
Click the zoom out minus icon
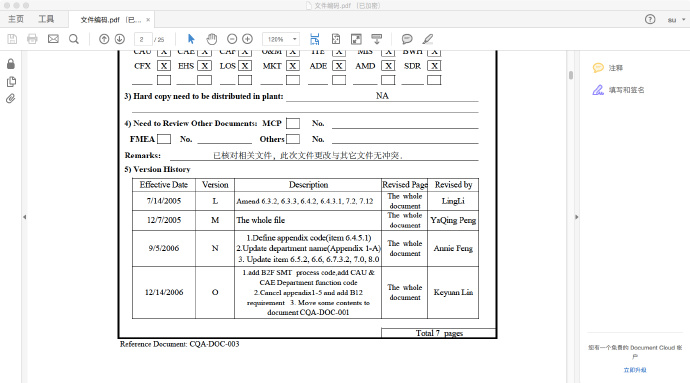point(232,39)
